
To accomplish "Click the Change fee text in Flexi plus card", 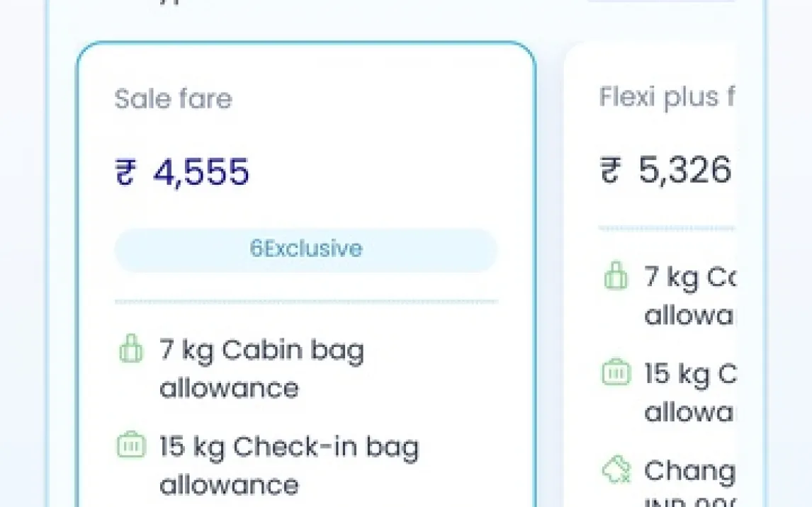I will (x=689, y=470).
